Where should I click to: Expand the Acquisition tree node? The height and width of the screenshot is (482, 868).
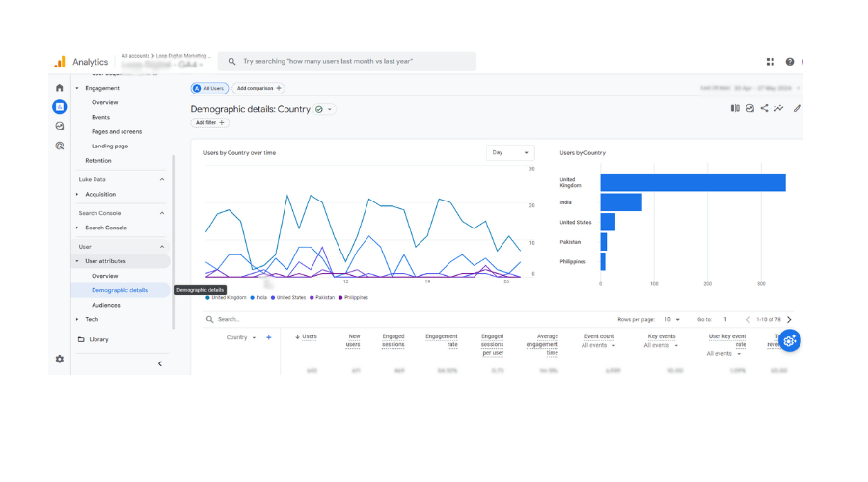click(x=77, y=194)
